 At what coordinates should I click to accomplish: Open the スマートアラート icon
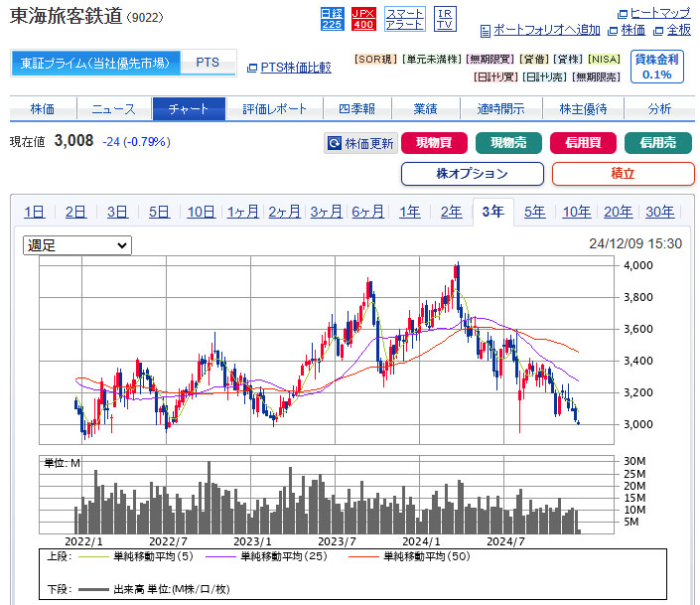404,18
